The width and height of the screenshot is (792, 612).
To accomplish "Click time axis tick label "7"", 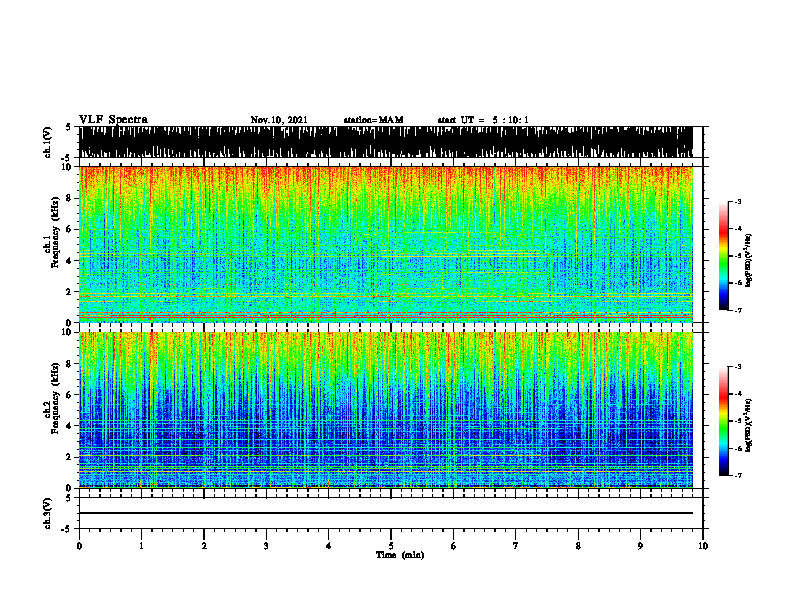I will point(516,546).
